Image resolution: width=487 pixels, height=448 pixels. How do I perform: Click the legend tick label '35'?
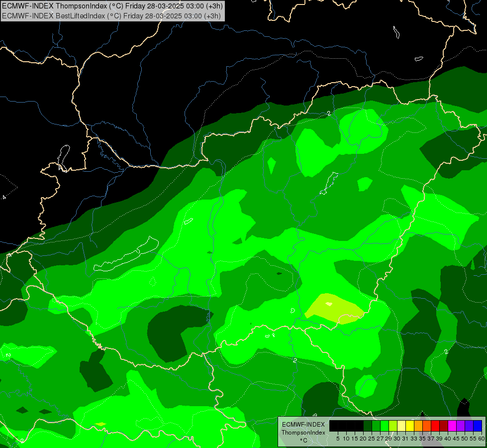click(x=422, y=439)
